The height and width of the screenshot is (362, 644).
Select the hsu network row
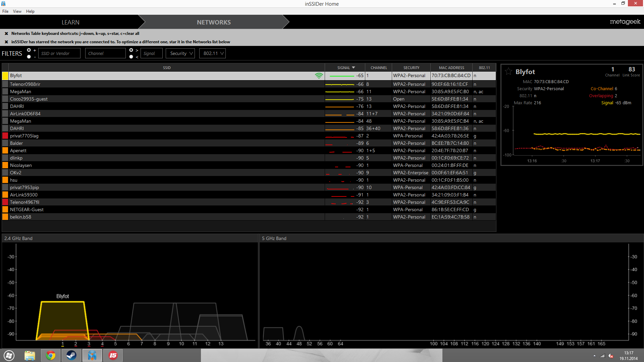[x=249, y=180]
